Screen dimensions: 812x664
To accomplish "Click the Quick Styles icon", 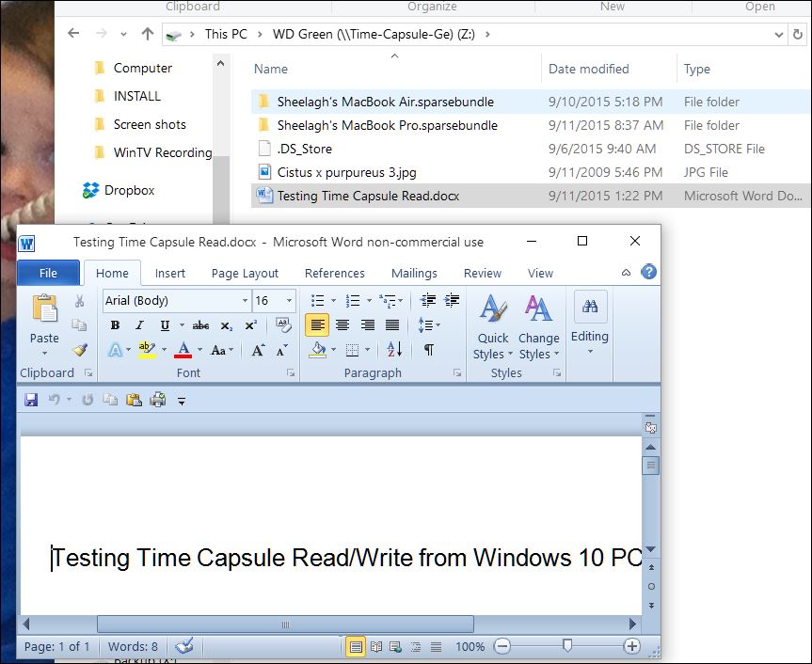I will (x=492, y=308).
